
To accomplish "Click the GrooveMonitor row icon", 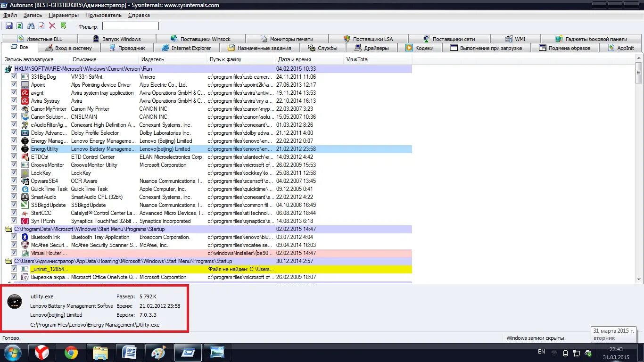I will click(x=25, y=165).
